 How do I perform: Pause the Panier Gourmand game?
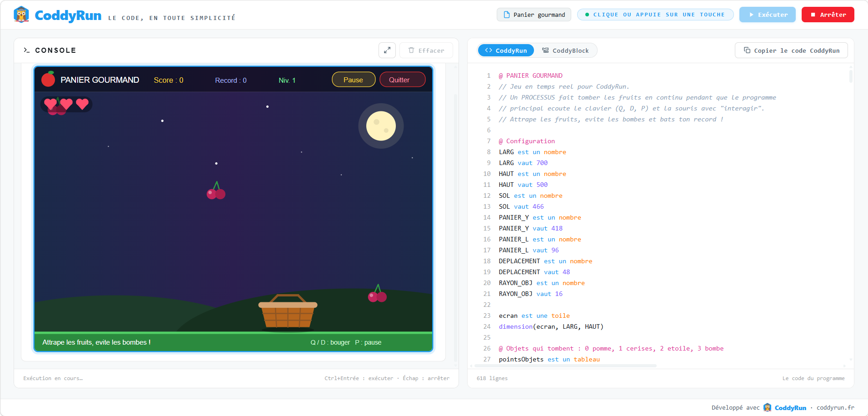tap(354, 80)
